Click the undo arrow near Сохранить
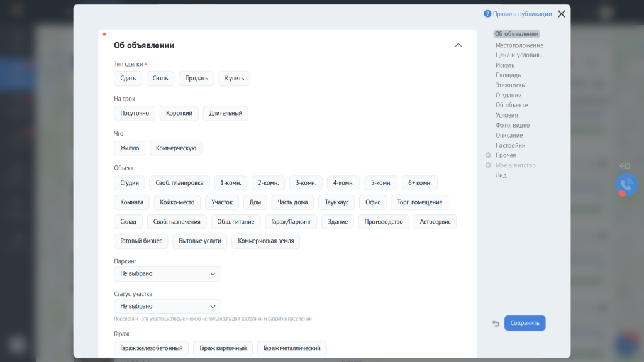 (496, 322)
